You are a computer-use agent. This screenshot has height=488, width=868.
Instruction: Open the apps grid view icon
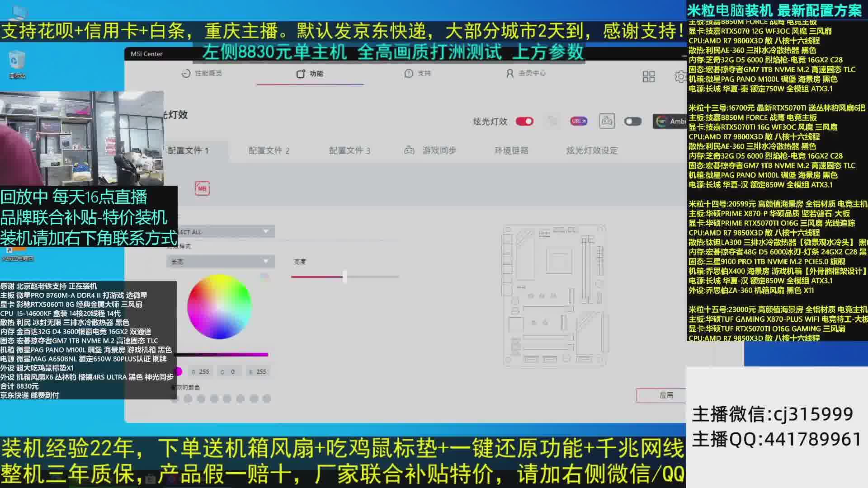[x=648, y=76]
